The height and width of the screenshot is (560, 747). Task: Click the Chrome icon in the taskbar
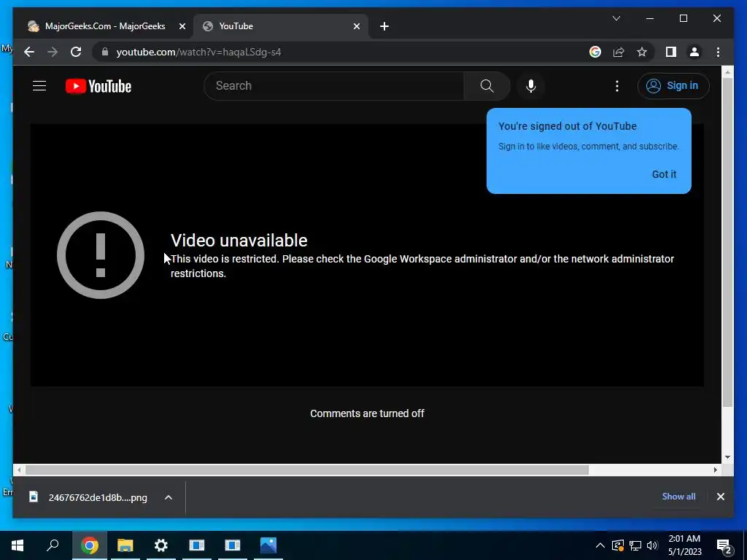coord(90,545)
